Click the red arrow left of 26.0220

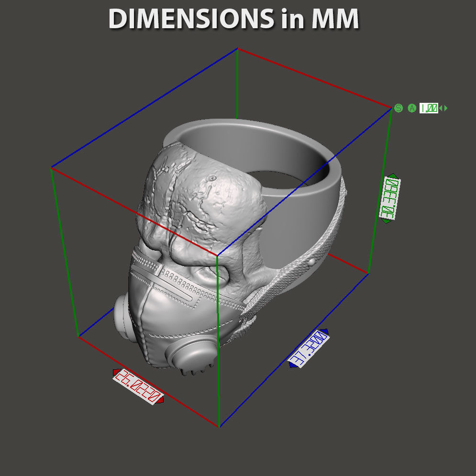click(x=116, y=372)
